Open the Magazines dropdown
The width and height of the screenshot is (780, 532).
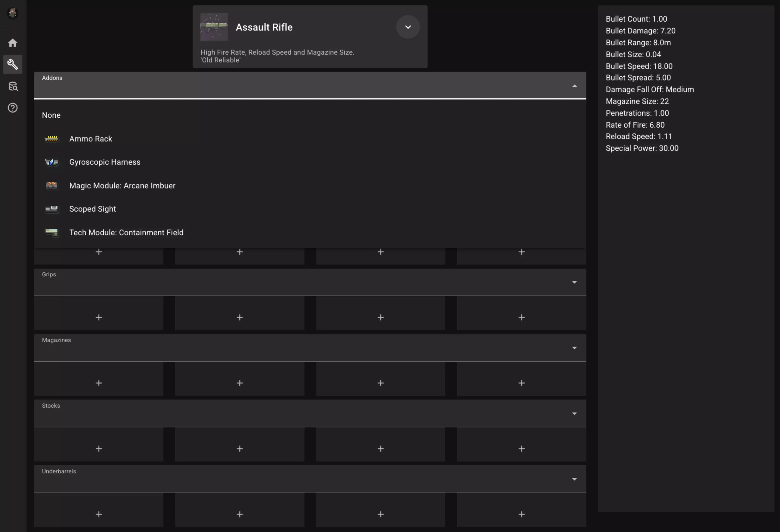click(x=574, y=348)
